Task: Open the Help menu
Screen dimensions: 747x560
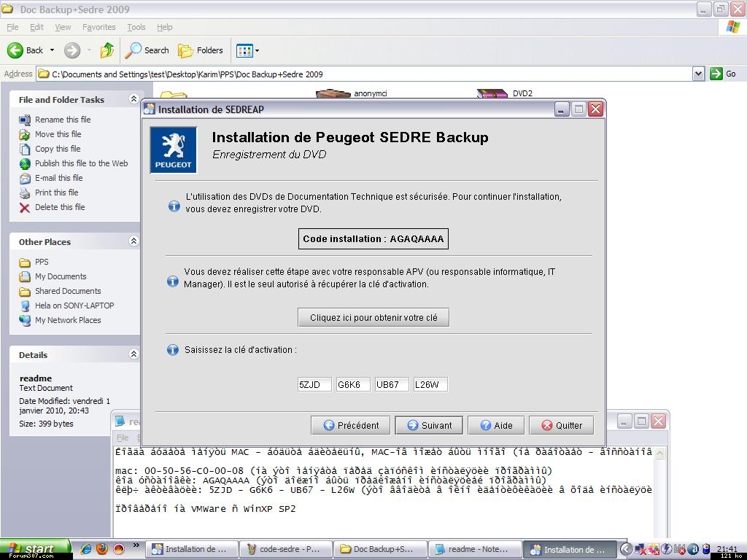Action: 165,27
